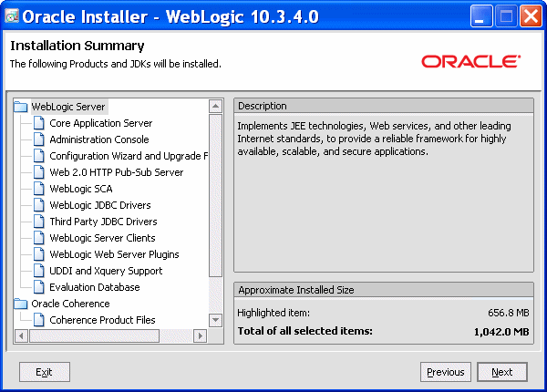Click the horizontal scroll left arrow

pos(21,335)
